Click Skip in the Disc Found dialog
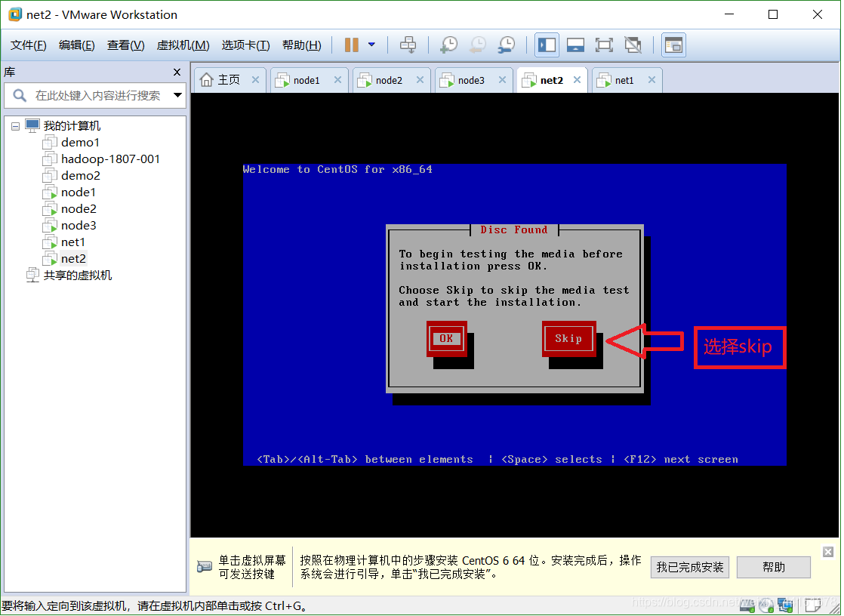This screenshot has width=844, height=616. [569, 339]
